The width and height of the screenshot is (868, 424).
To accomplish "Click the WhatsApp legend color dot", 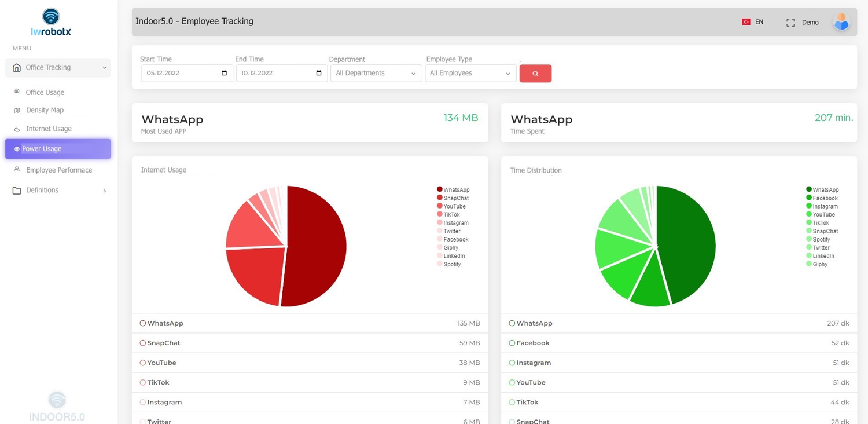I will pyautogui.click(x=439, y=189).
